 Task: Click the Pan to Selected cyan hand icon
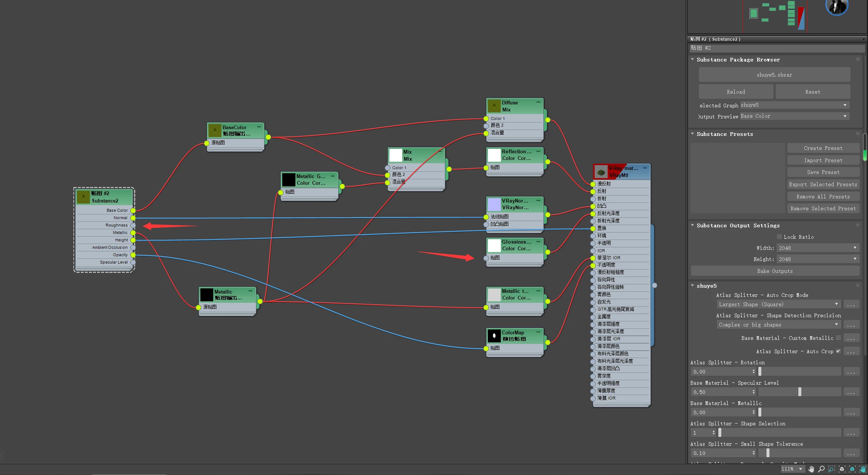point(863,469)
